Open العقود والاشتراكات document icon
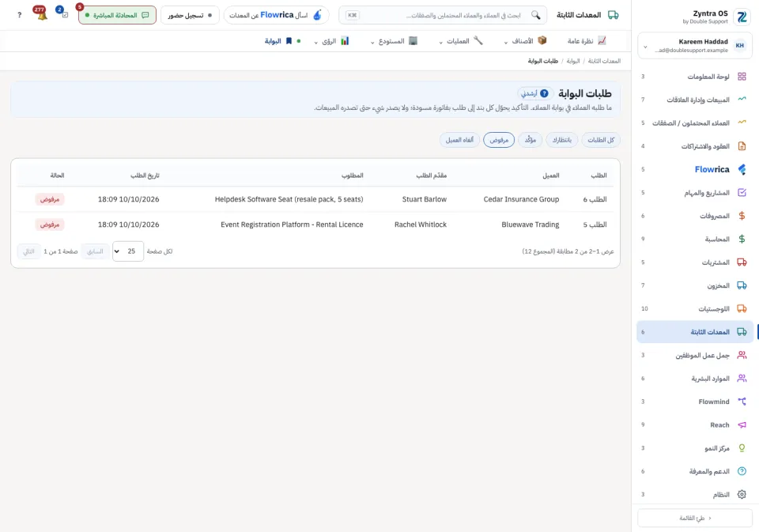Screen dimensions: 759x532 pos(742,146)
